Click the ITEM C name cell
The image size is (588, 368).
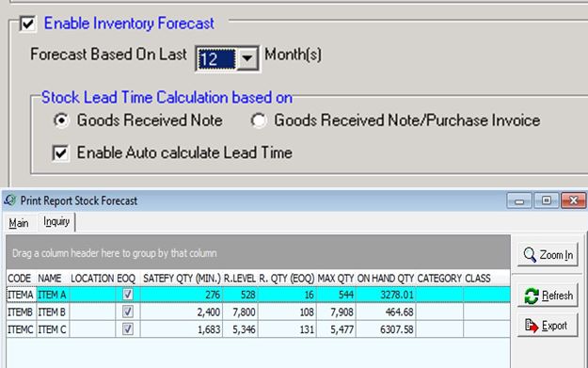(53, 329)
